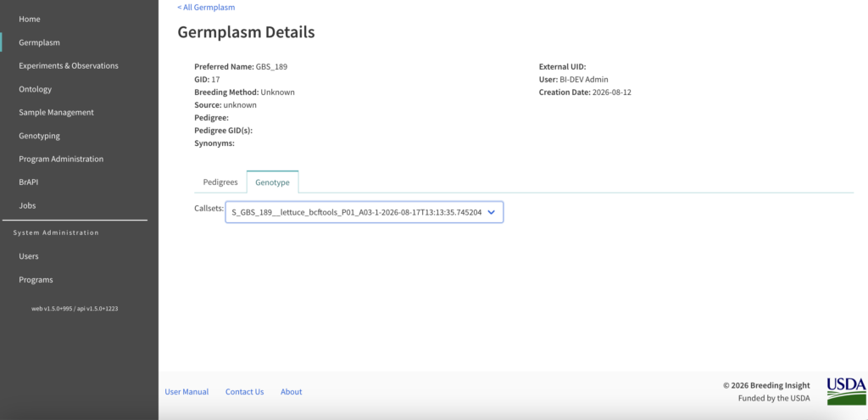Image resolution: width=868 pixels, height=420 pixels.
Task: Open the About footer link
Action: tap(292, 391)
